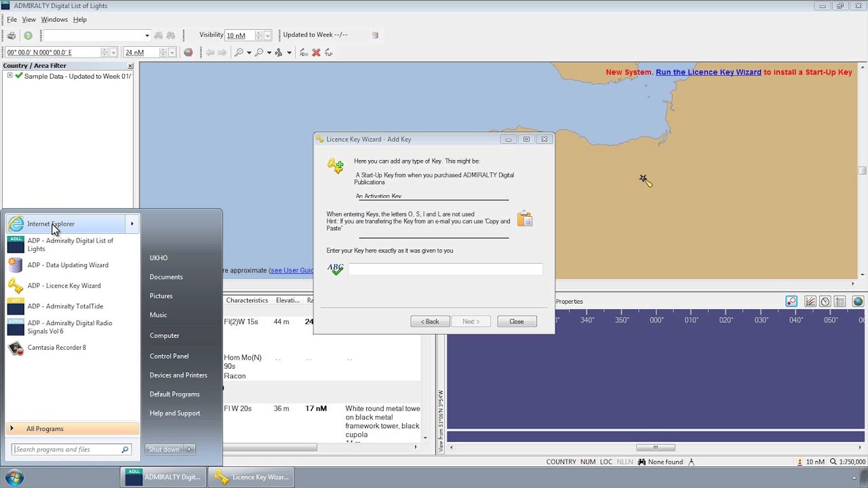Open the coordinates field dropdown arrow
Screen dimensions: 868x488
[x=113, y=52]
